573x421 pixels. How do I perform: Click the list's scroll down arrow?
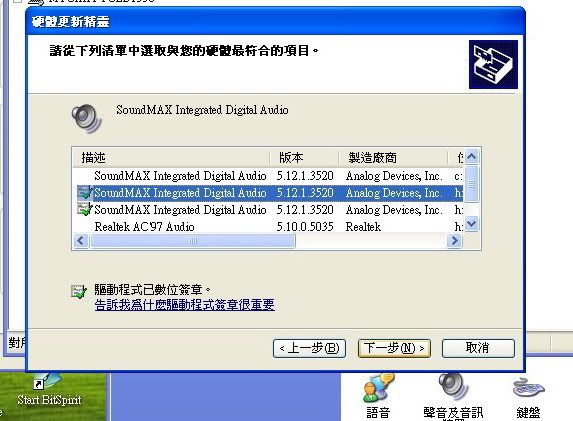(x=471, y=224)
